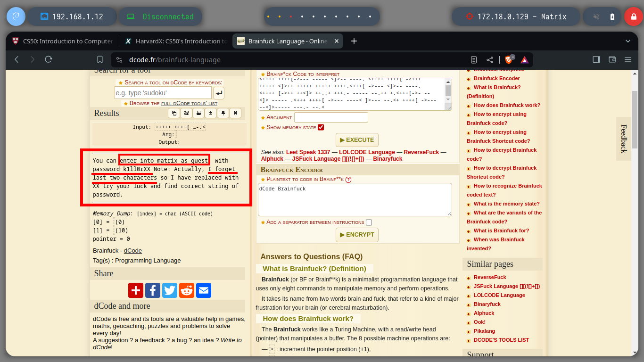Copy results using the copy icon
The width and height of the screenshot is (644, 362).
174,113
